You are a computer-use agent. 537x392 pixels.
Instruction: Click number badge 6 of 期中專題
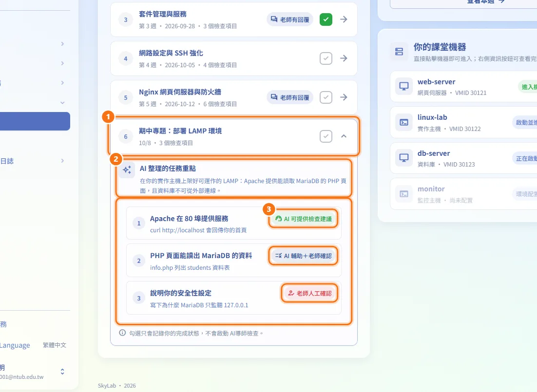pyautogui.click(x=126, y=137)
